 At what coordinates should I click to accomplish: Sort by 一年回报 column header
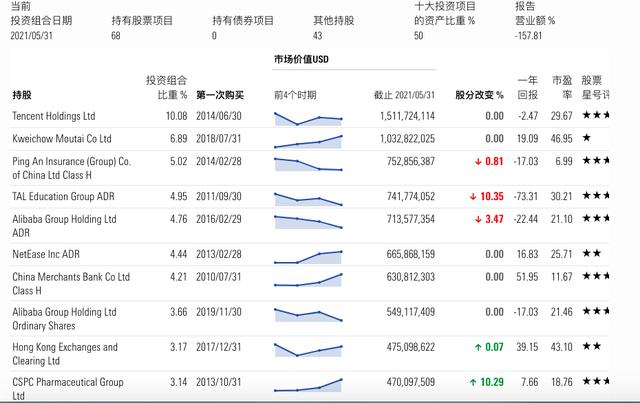tap(528, 87)
